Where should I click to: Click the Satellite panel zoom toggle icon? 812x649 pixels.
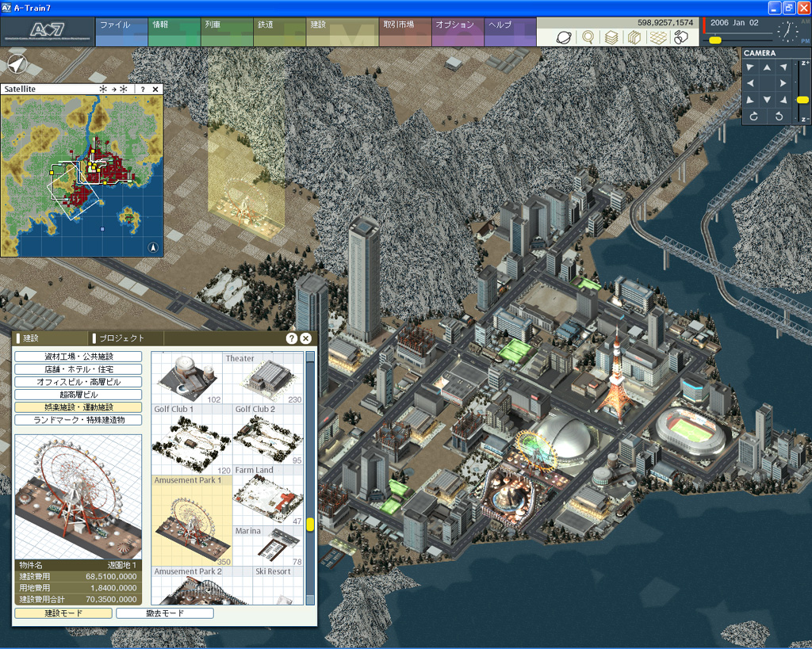(x=113, y=89)
